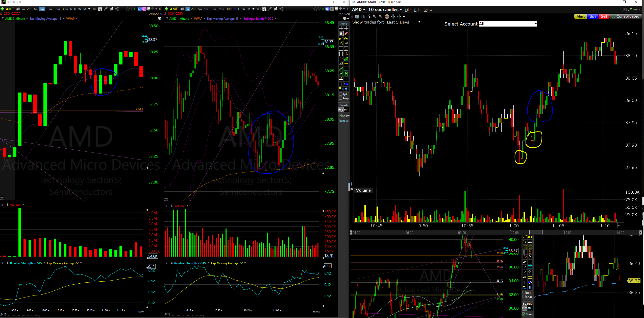Open the View menu in the TWS chart window
The image size is (644, 318).
tap(428, 10)
